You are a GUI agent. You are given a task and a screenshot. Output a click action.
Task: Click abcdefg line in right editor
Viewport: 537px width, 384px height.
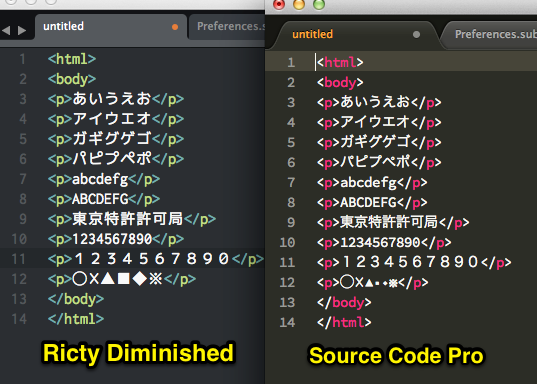coord(372,183)
